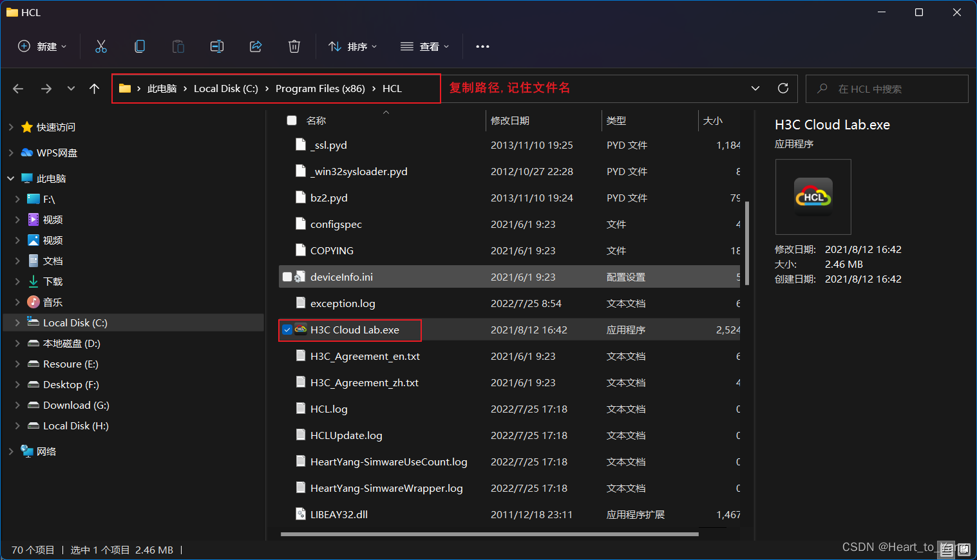This screenshot has height=560, width=977.
Task: Switch to large icons view in status bar
Action: 963,550
